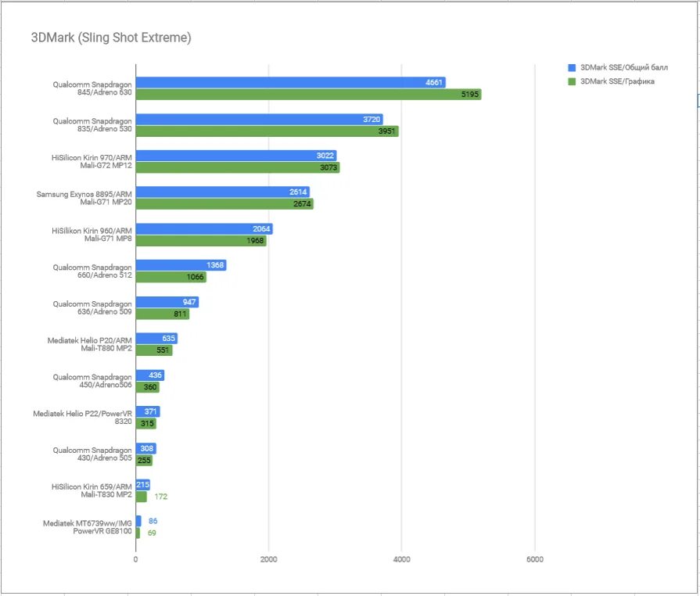Select legend label 3DMark SSE/Общий балл
700x596 pixels.
(623, 67)
